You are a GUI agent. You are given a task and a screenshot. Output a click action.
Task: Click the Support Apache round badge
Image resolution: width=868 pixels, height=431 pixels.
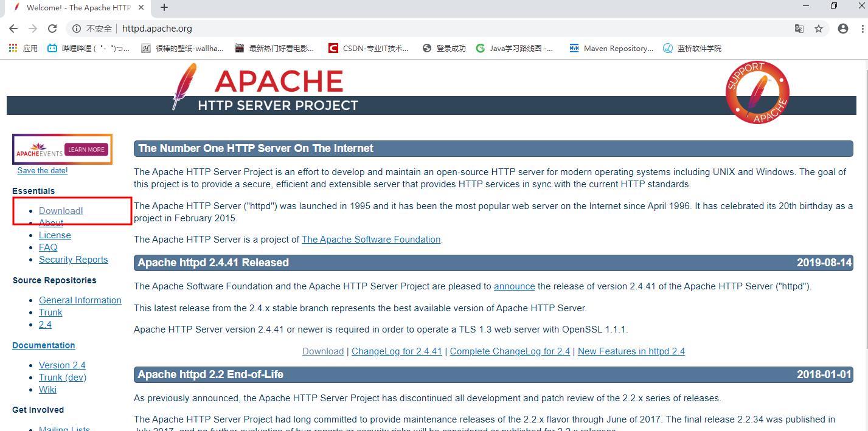757,92
